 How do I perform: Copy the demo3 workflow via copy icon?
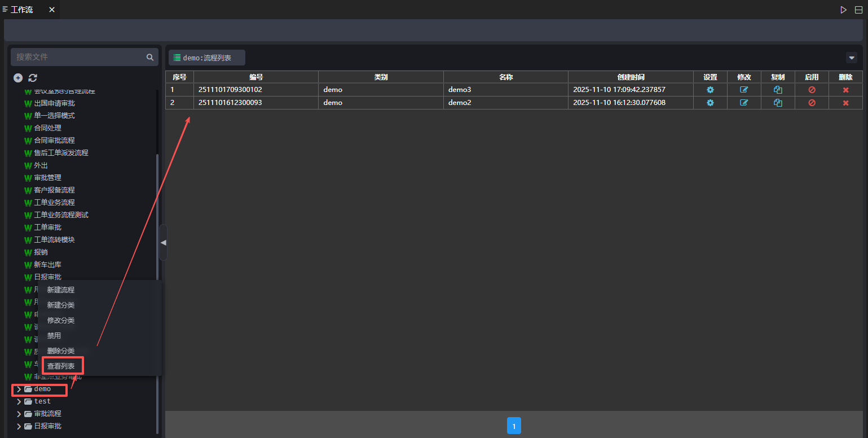[x=778, y=90]
